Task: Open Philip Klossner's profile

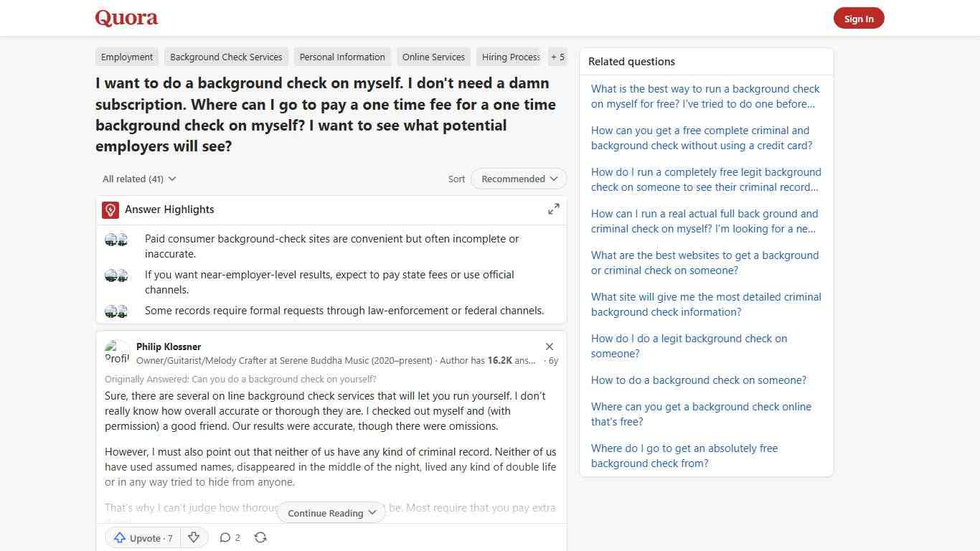Action: coord(168,347)
